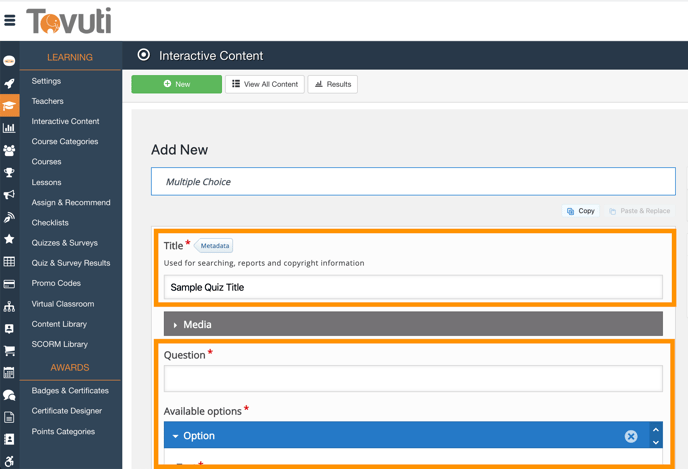The width and height of the screenshot is (688, 469).
Task: Click the Results button
Action: tap(333, 84)
